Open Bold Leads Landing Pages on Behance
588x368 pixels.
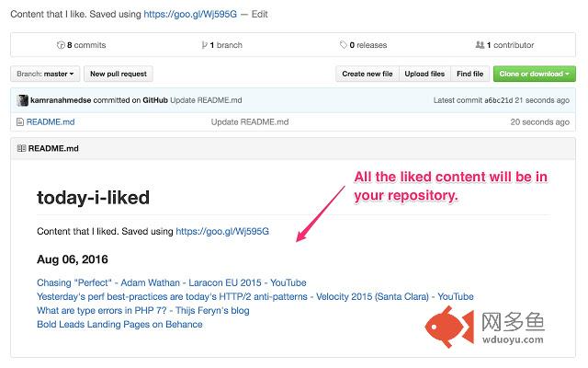pyautogui.click(x=119, y=324)
